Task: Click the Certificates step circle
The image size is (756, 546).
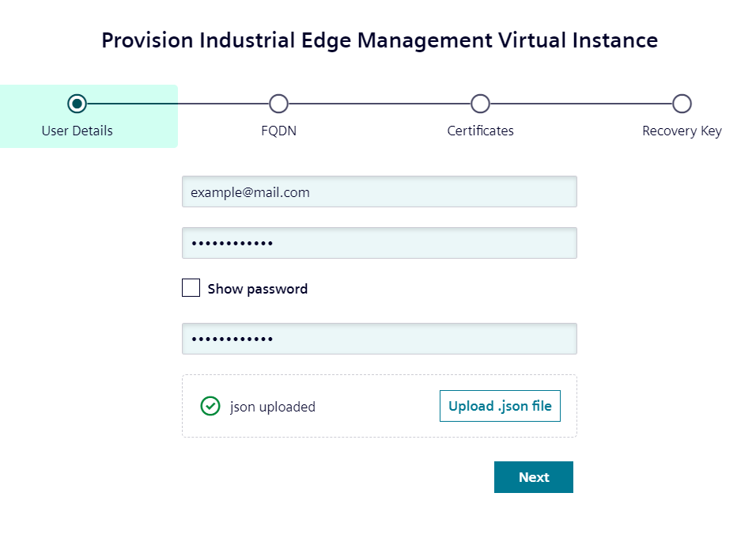Action: point(480,104)
